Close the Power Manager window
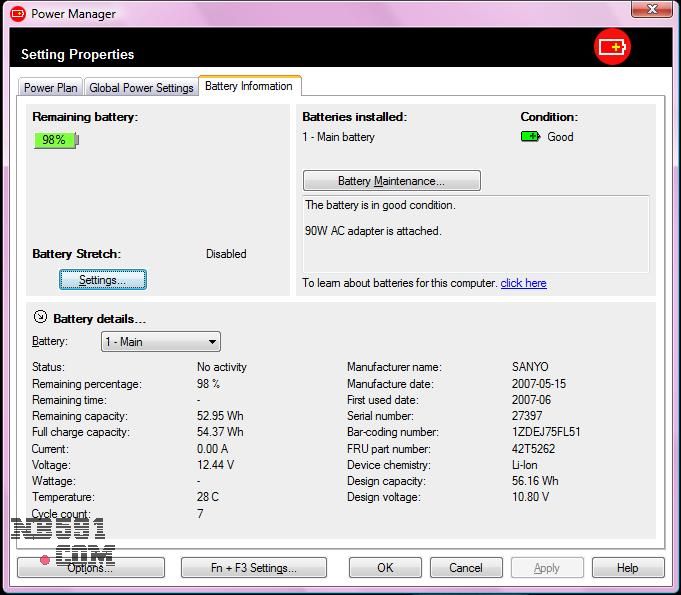Viewport: 681px width, 595px height. 652,10
